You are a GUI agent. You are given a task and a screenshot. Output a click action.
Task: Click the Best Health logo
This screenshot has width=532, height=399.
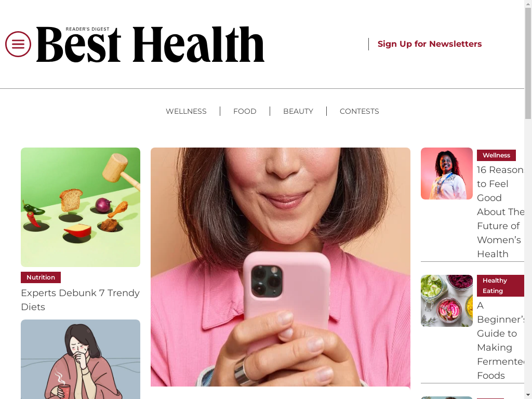(x=150, y=44)
